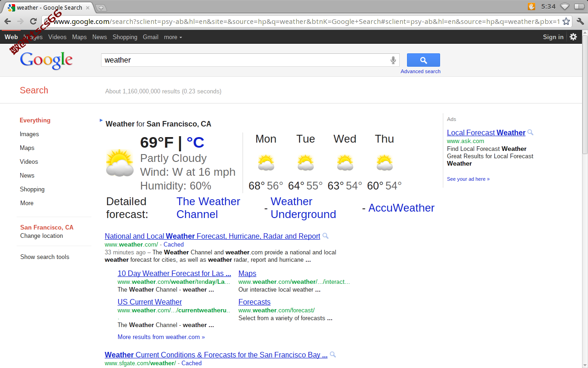Go back with the browser back arrow
Image resolution: width=588 pixels, height=368 pixels.
point(7,21)
